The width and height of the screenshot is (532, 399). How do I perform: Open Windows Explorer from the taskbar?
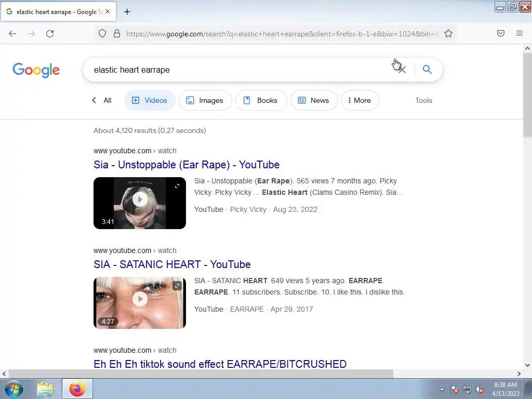coord(45,389)
